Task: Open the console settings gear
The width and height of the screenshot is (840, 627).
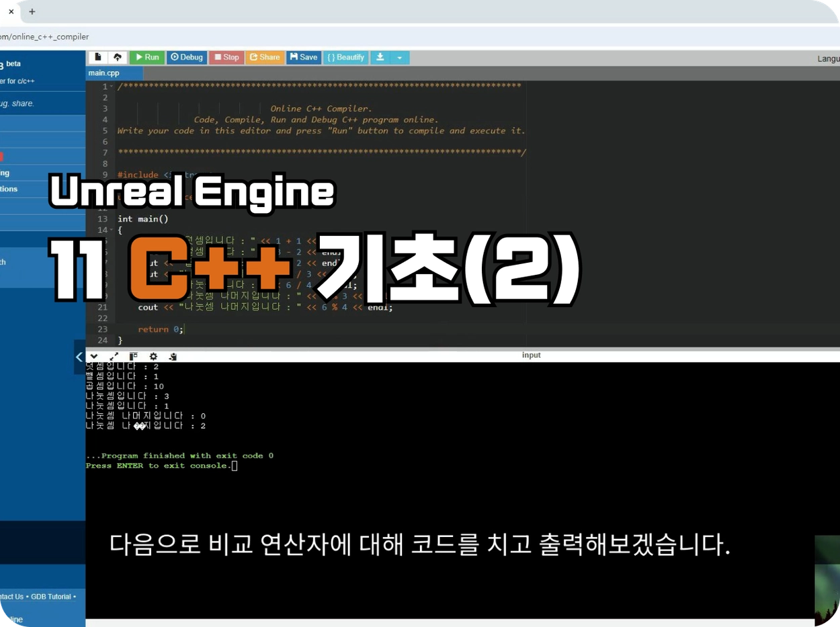Action: tap(153, 356)
